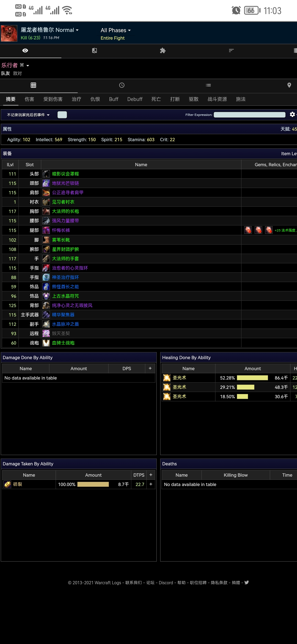297x644 pixels.
Task: Switch to 仇恨 tab
Action: [95, 99]
